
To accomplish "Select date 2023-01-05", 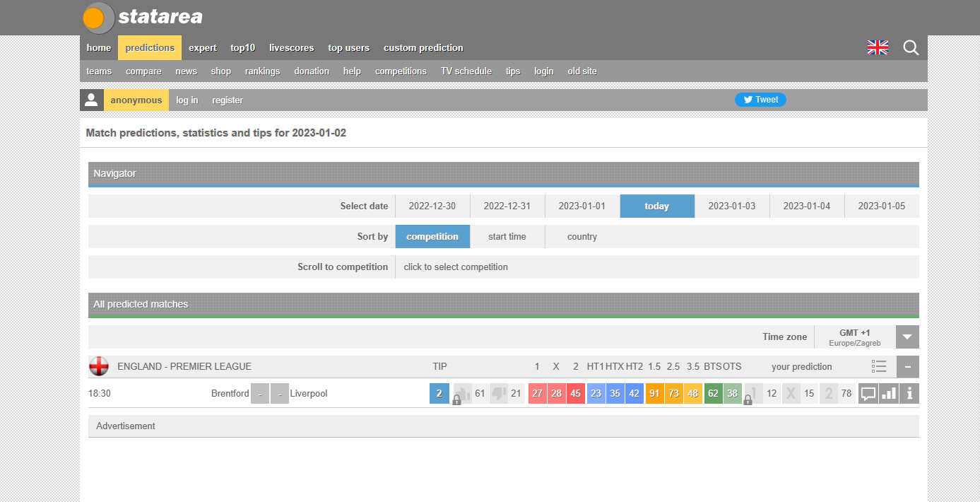I will coord(882,206).
